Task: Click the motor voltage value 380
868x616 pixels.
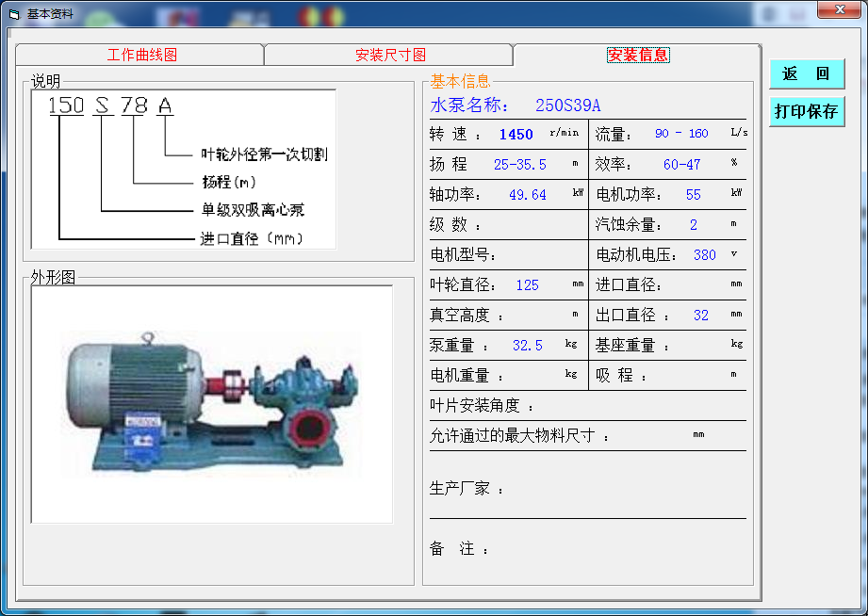Action: [x=704, y=255]
